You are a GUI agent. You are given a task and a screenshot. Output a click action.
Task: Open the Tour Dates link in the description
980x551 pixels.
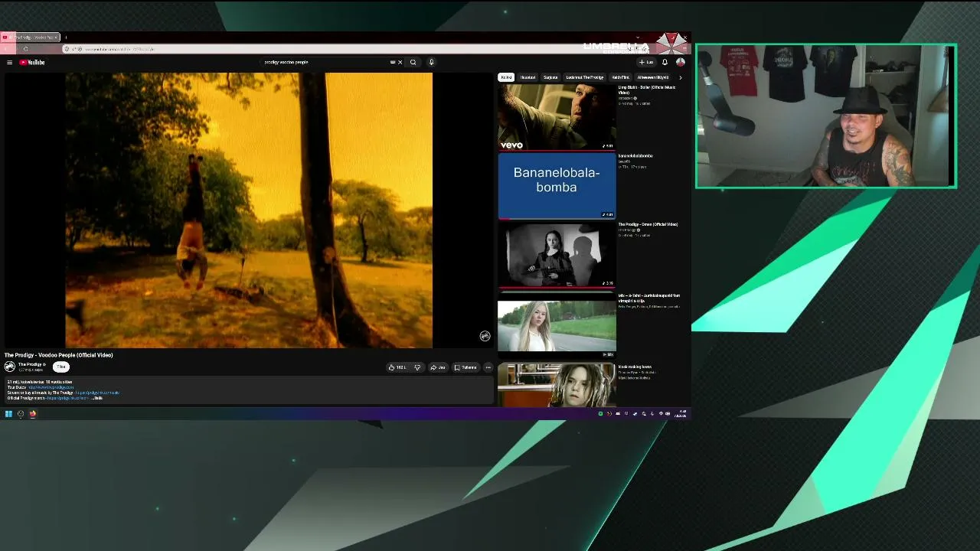(x=51, y=387)
